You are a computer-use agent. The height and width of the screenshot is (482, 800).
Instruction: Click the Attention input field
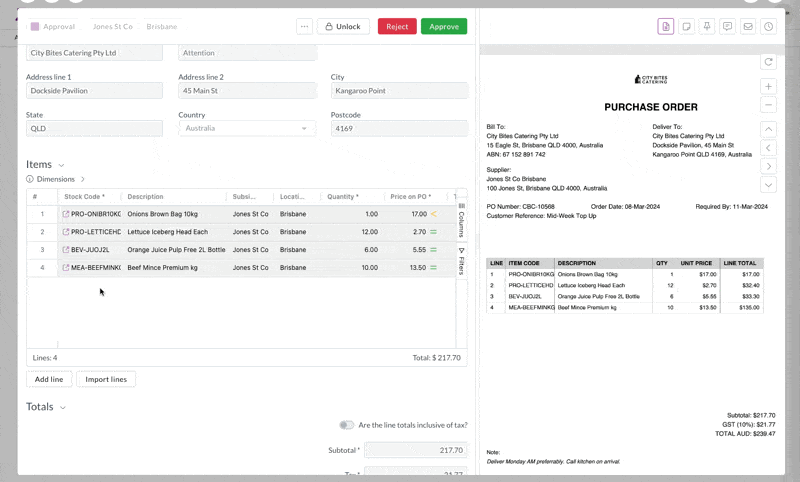click(x=247, y=53)
